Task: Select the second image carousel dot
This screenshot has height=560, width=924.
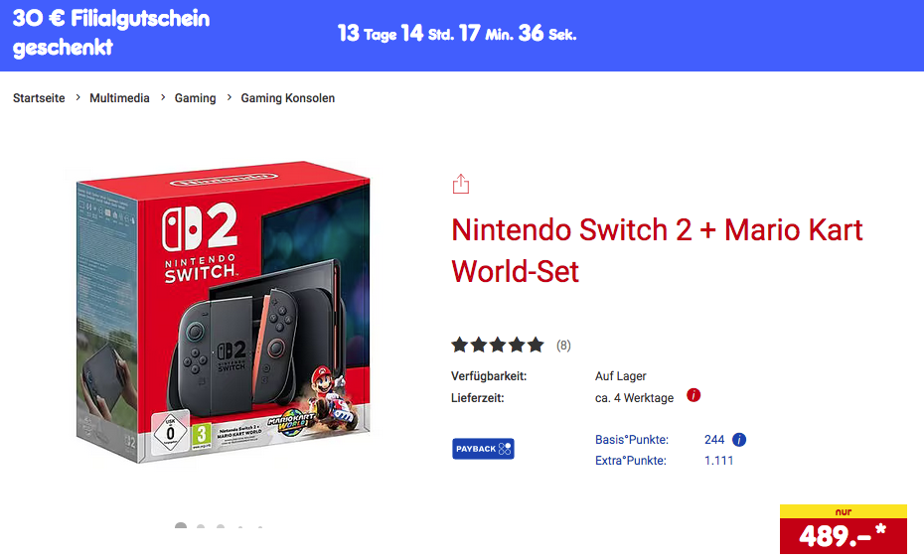Action: (x=201, y=527)
